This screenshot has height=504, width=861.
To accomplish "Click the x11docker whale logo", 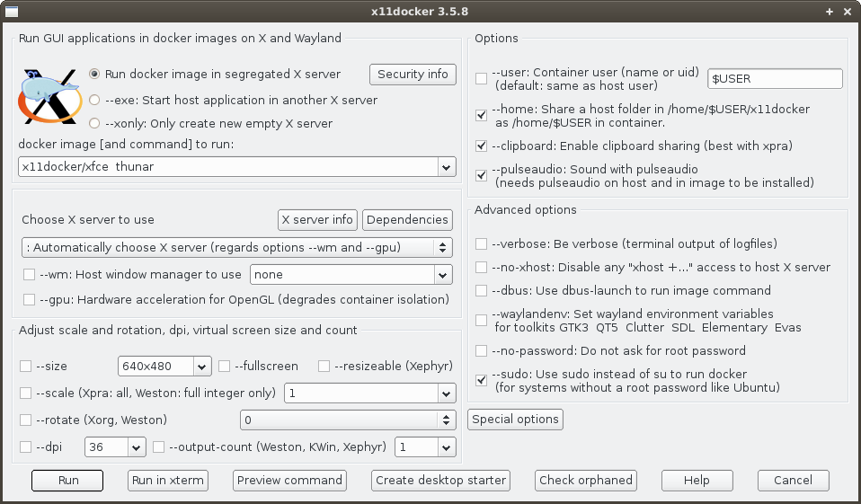I will (49, 96).
